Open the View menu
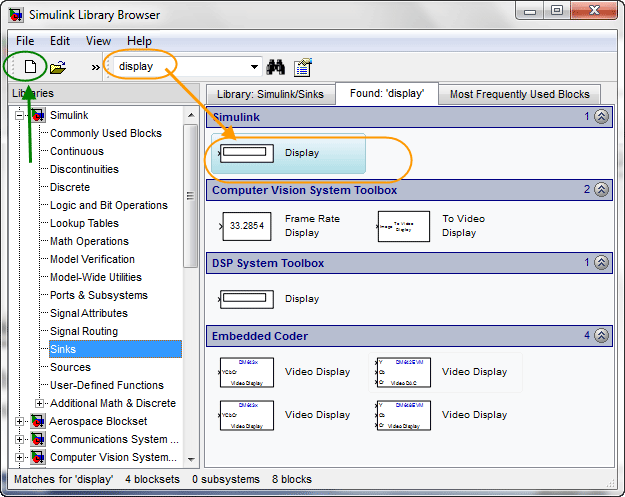 click(x=98, y=41)
